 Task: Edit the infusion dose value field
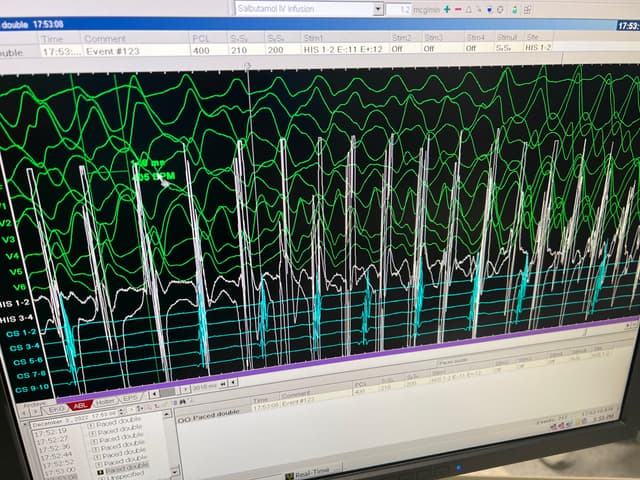point(398,9)
